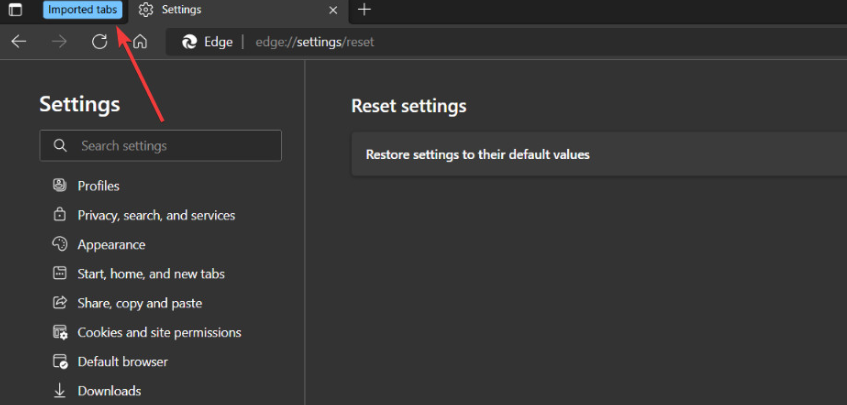Focus the Search settings box
The image size is (847, 405).
pyautogui.click(x=160, y=145)
